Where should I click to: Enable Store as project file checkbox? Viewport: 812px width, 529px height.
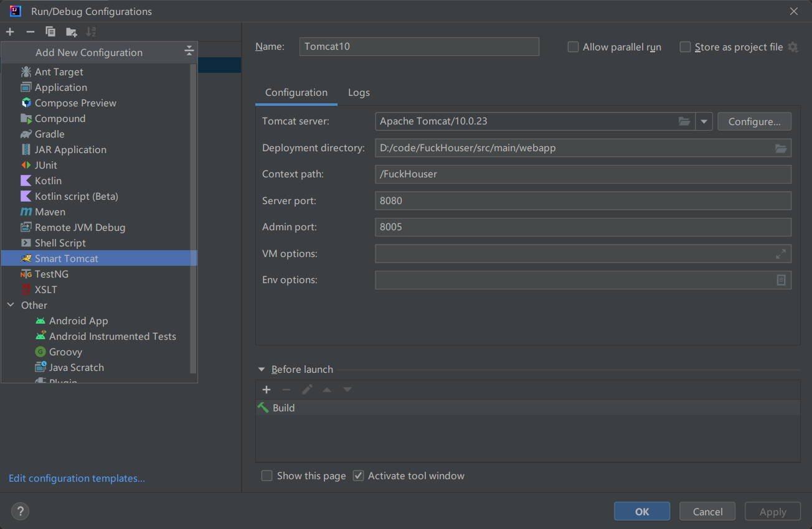pyautogui.click(x=685, y=47)
